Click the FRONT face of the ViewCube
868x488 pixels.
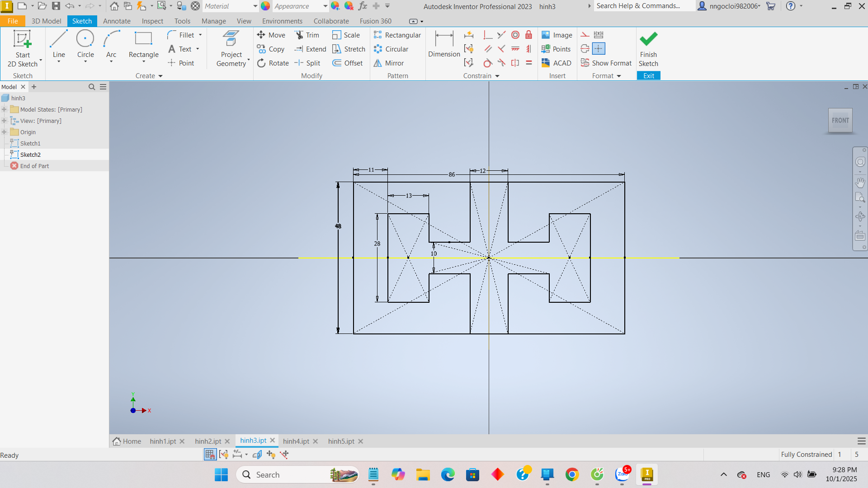coord(840,120)
